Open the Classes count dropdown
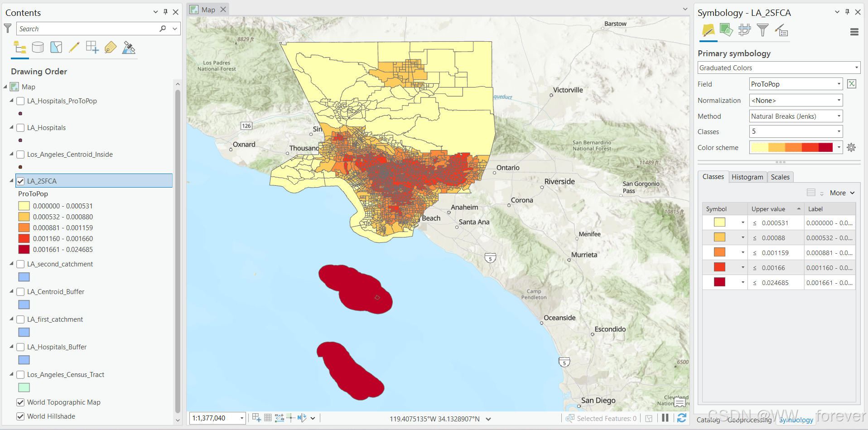The image size is (868, 430). tap(838, 131)
